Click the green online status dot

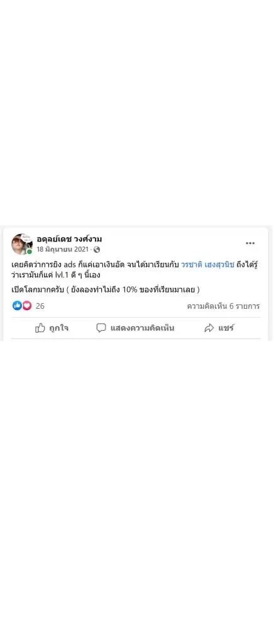point(30,252)
